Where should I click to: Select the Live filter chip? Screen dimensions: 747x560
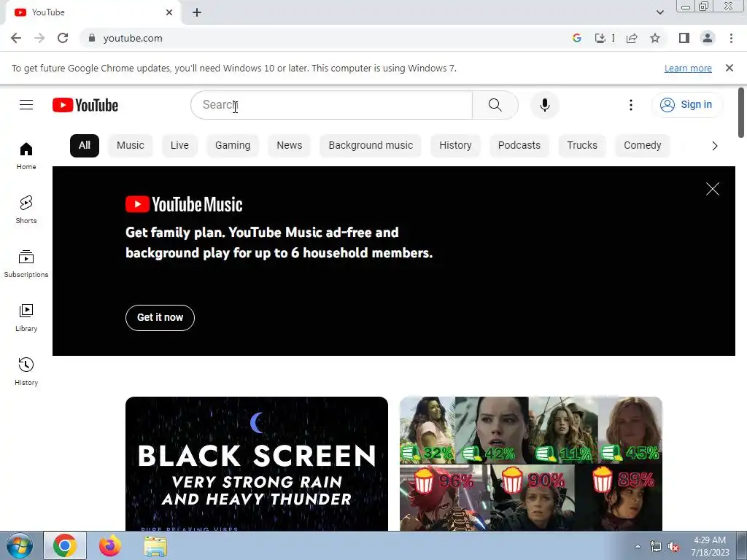[179, 145]
